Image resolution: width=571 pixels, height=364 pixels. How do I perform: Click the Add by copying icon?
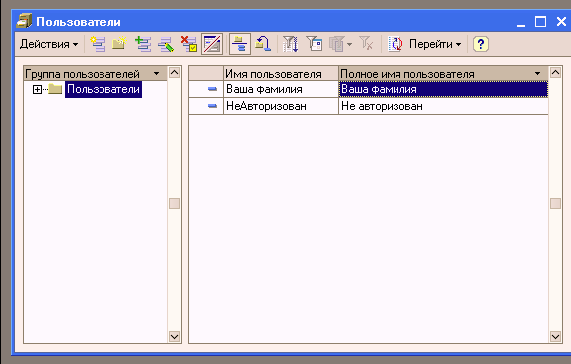pyautogui.click(x=143, y=44)
